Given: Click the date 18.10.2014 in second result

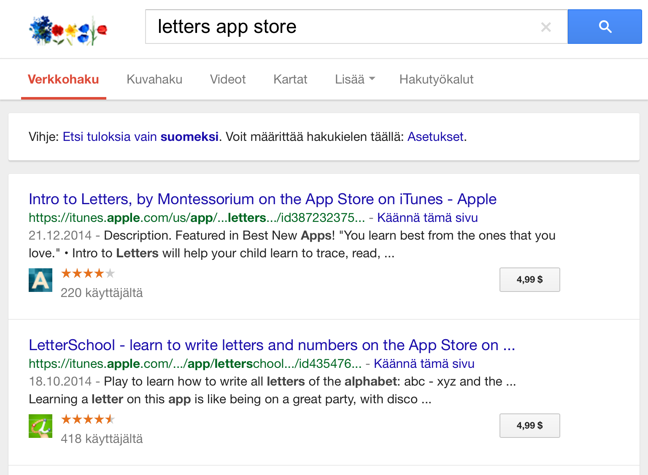Looking at the screenshot, I should tap(60, 382).
